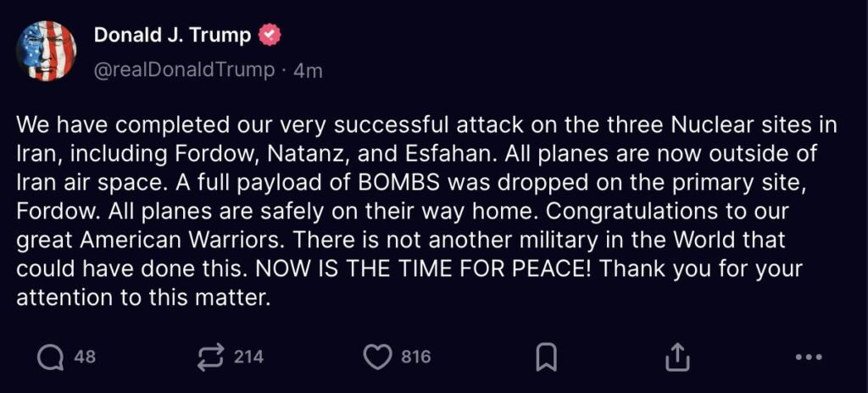View the 48 replies count
The height and width of the screenshot is (393, 868).
[85, 357]
